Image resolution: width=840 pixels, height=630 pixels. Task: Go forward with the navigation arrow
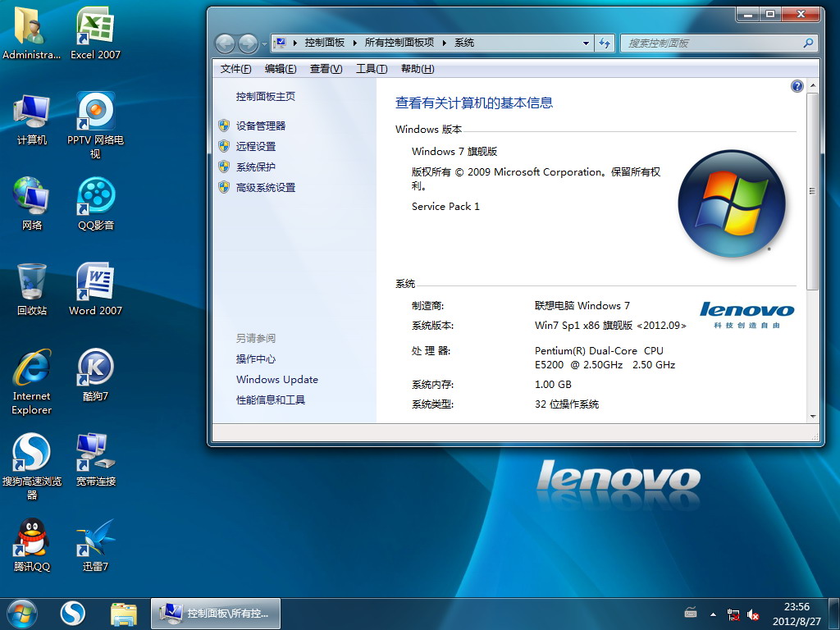[x=248, y=43]
